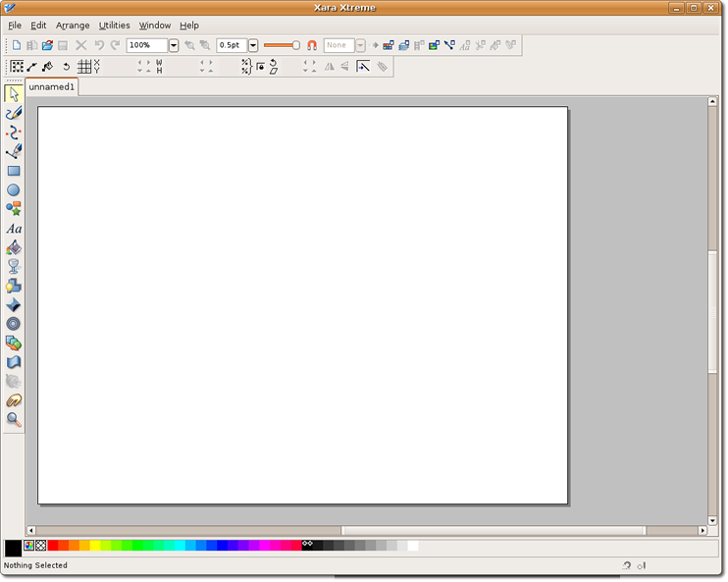Select the Ellipse tool
Viewport: 728px width, 582px height.
coord(14,190)
